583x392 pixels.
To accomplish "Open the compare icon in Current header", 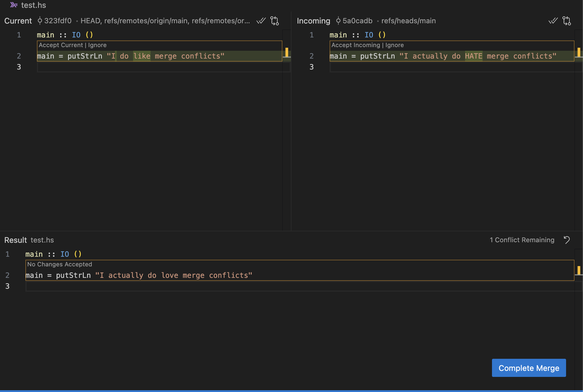I will coord(275,21).
